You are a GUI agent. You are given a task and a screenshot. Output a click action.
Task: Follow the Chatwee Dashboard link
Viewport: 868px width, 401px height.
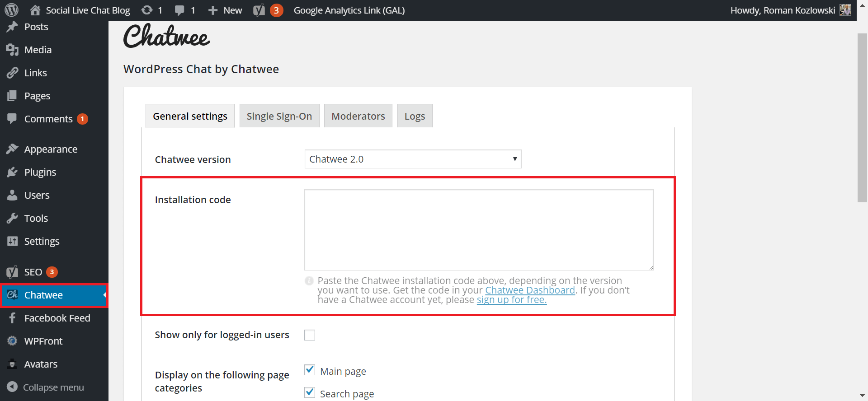[530, 290]
